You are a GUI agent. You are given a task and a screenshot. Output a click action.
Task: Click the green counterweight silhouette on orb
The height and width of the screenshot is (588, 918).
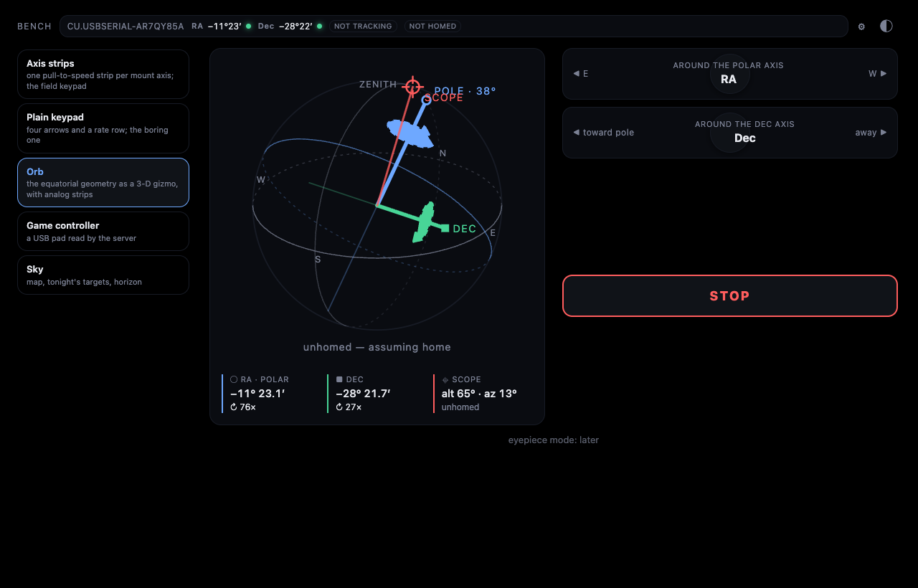[x=425, y=222]
